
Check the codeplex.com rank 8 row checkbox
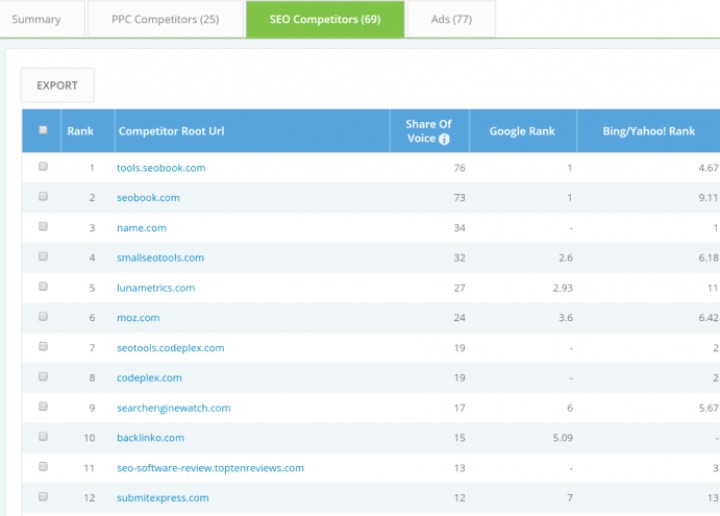(x=43, y=376)
